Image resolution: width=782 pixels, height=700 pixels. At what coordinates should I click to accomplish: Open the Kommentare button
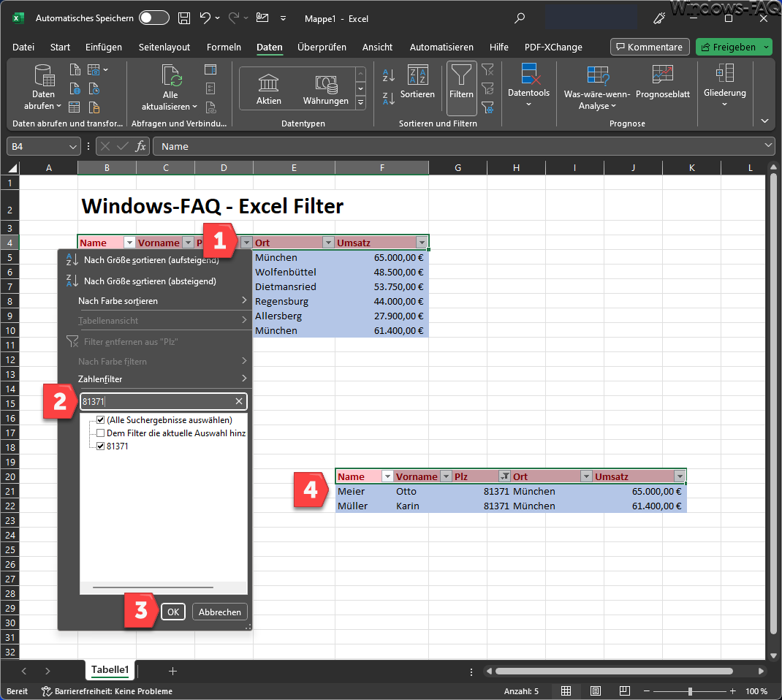[650, 47]
